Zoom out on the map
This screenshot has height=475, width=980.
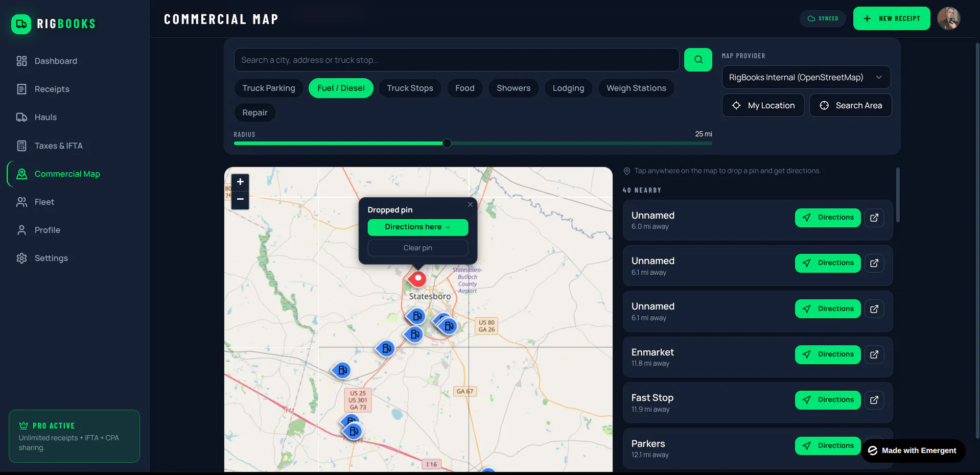pyautogui.click(x=240, y=200)
